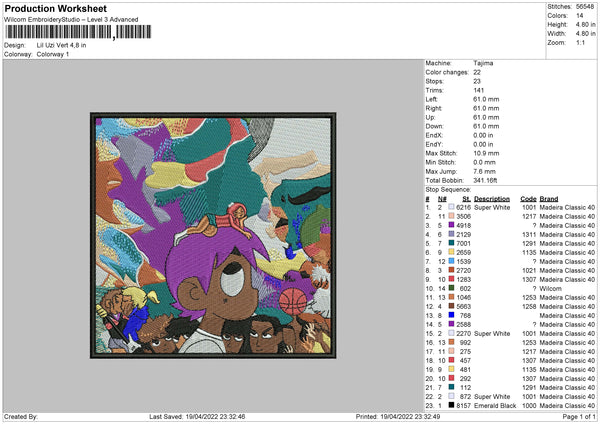The image size is (600, 424).
Task: Click the Width value 4.80 in
Action: [585, 34]
